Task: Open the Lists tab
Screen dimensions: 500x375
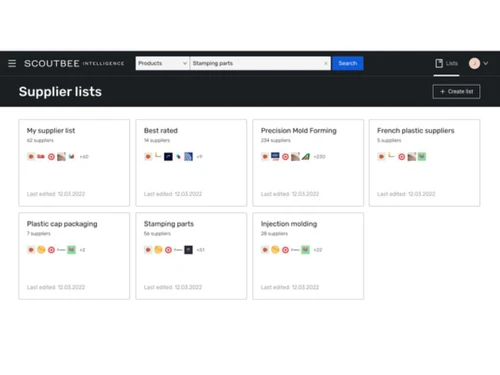Action: tap(447, 63)
